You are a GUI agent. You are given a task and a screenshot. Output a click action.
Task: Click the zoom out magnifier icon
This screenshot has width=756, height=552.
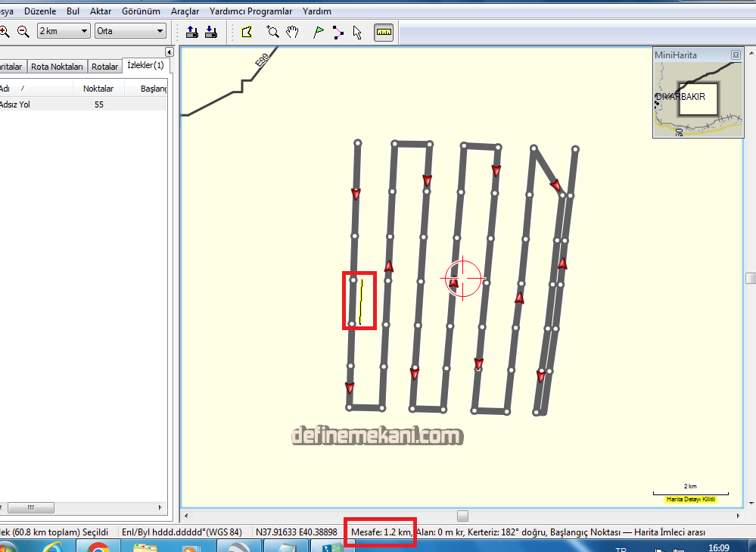[23, 31]
